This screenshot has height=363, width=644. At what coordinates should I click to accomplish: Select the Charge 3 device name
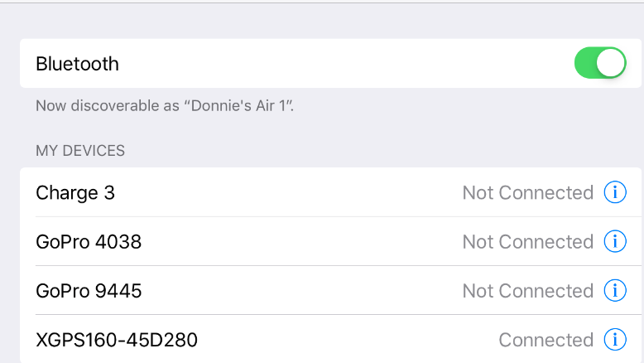75,193
